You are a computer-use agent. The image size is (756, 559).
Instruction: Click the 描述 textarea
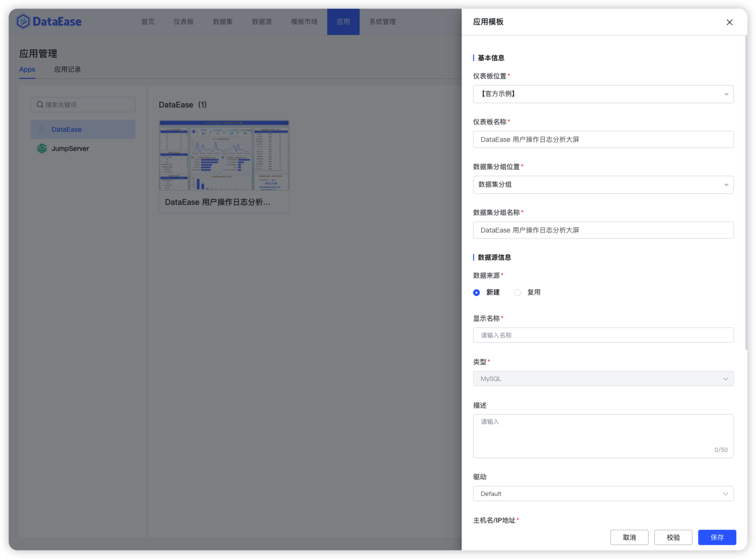tap(603, 436)
